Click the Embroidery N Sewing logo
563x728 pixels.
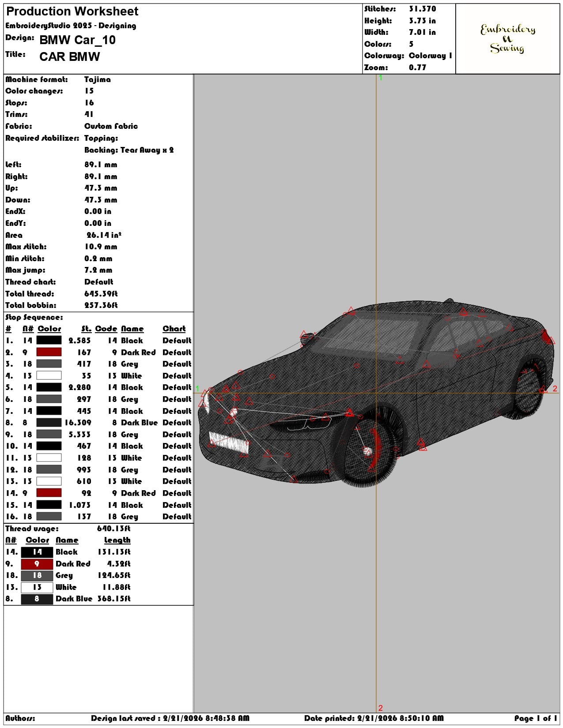[x=508, y=39]
